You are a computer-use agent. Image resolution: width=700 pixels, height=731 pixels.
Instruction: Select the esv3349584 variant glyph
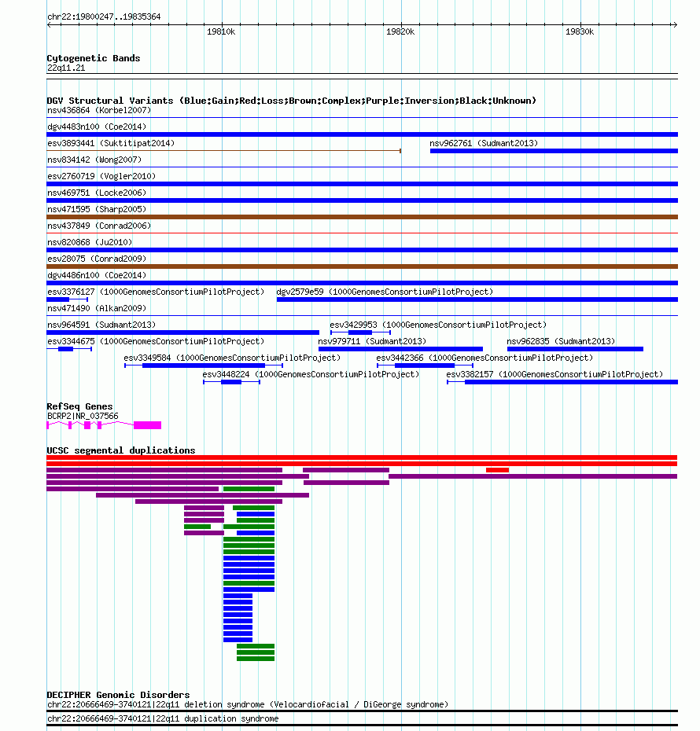pyautogui.click(x=204, y=365)
